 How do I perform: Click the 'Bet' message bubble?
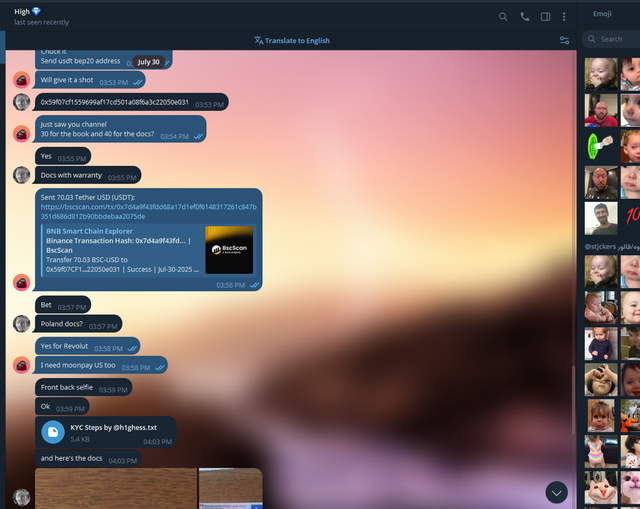click(x=63, y=305)
